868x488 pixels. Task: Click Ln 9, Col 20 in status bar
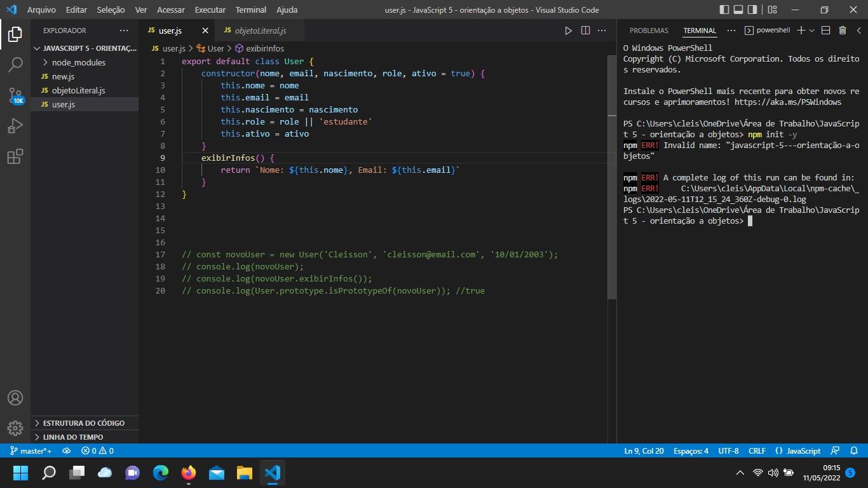[644, 451]
